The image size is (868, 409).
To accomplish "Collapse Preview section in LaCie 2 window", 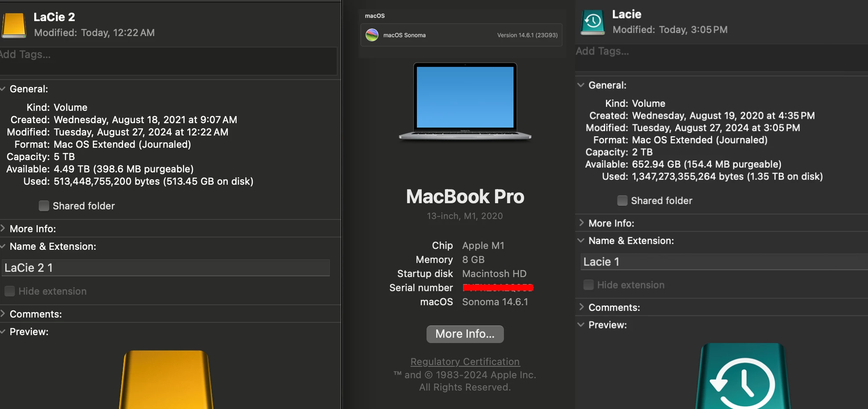I will [3, 332].
